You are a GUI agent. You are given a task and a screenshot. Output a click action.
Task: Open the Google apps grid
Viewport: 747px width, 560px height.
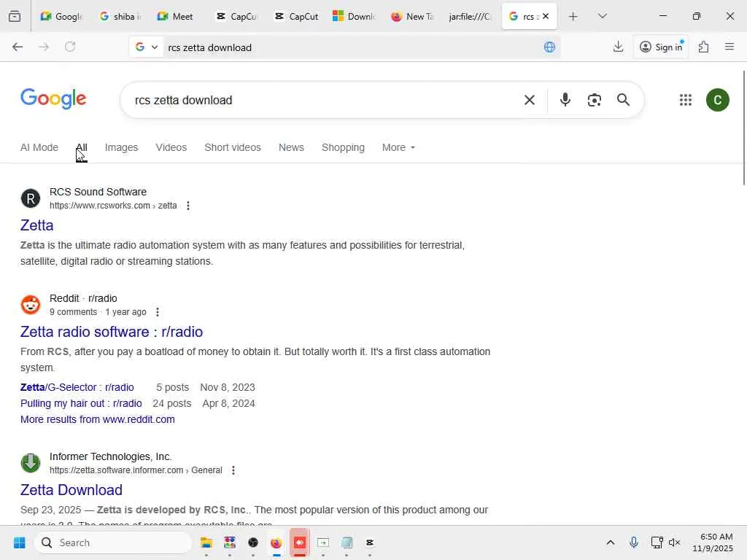click(686, 100)
